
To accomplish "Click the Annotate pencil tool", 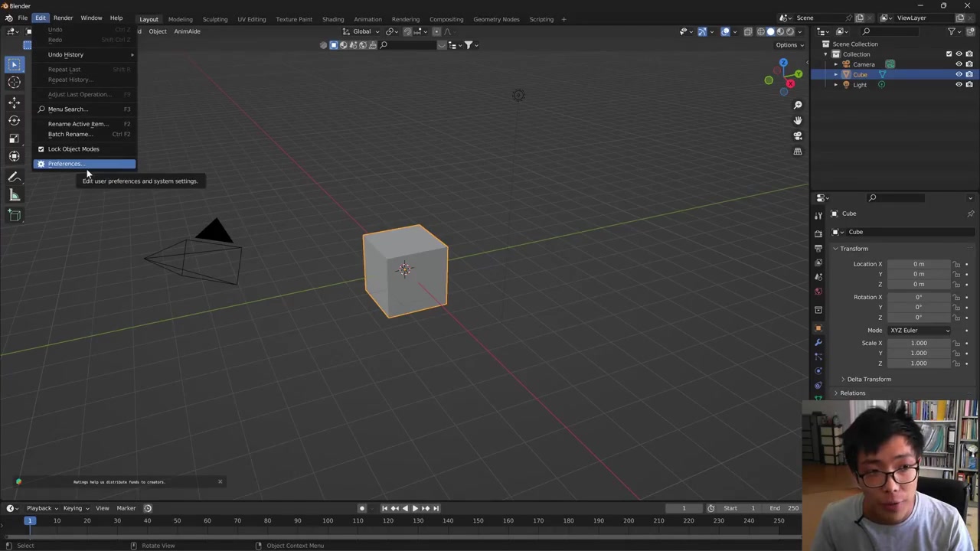I will (x=14, y=177).
